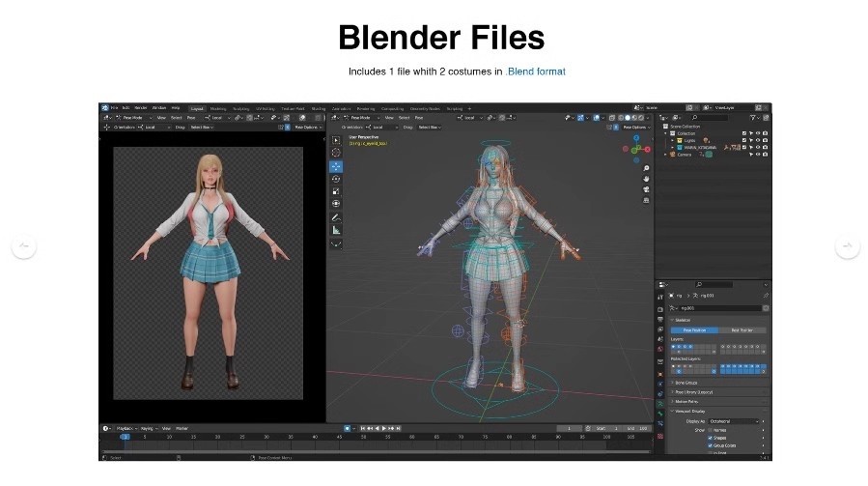Jump to timeline end button

398,428
